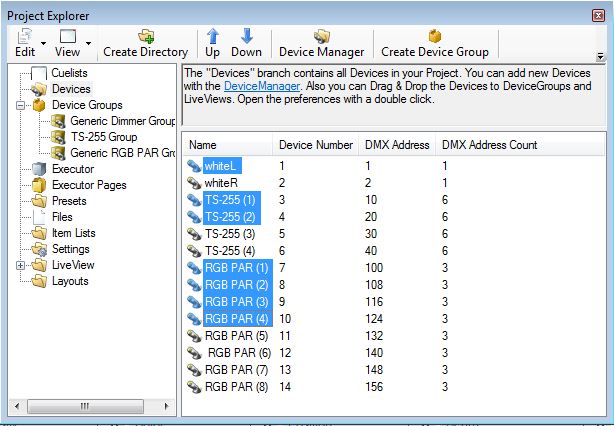Expand the LiveView tree node
Image resolution: width=614 pixels, height=426 pixels.
(21, 265)
